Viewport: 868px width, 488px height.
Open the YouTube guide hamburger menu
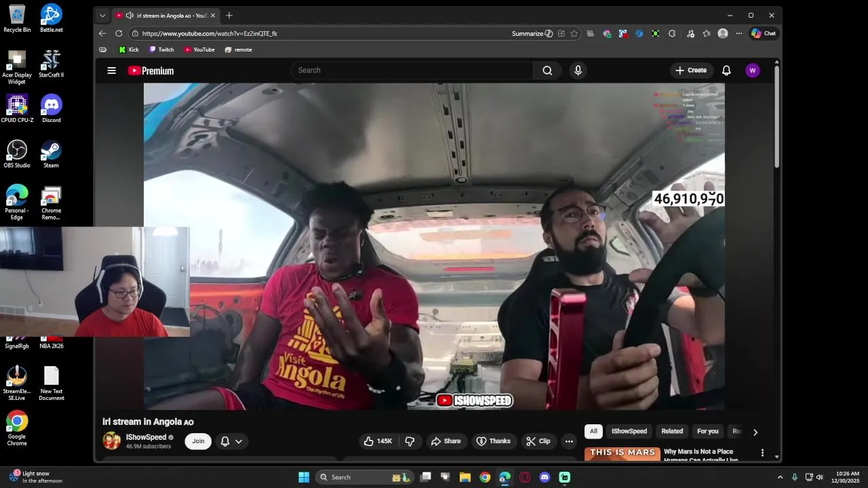111,70
